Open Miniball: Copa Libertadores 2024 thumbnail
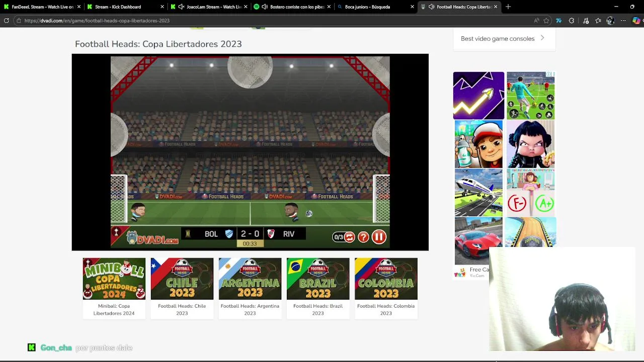644x362 pixels. pyautogui.click(x=114, y=279)
